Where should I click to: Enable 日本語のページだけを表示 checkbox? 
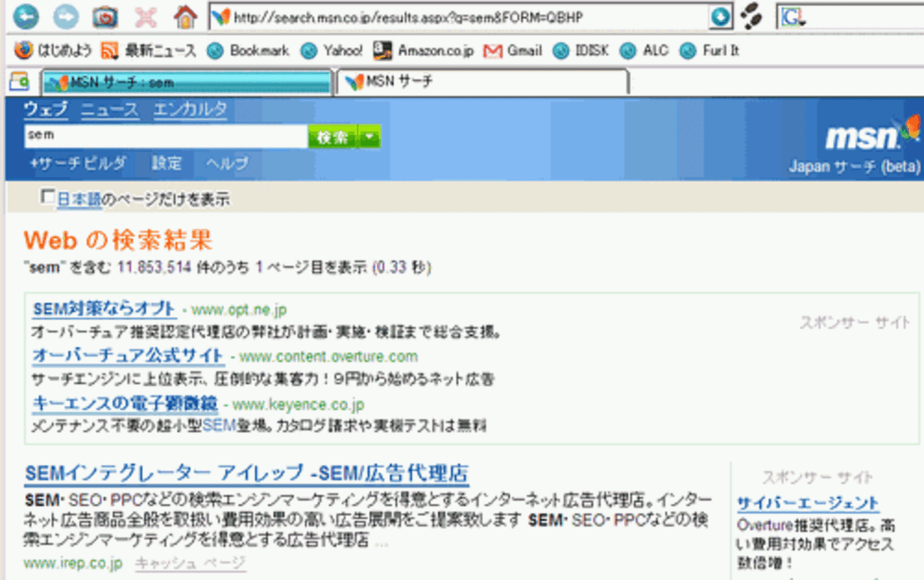(x=48, y=197)
